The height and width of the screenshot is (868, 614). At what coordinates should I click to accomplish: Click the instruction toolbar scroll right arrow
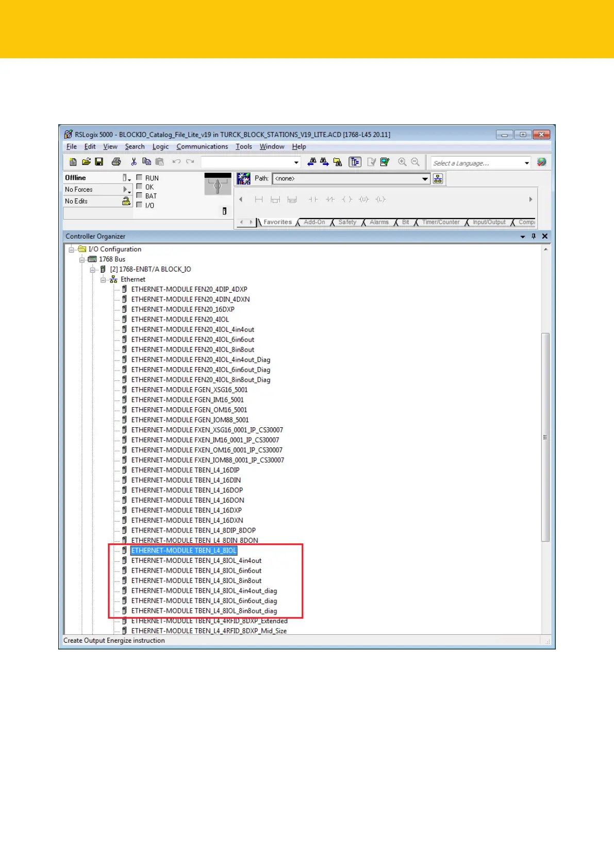[x=530, y=199]
